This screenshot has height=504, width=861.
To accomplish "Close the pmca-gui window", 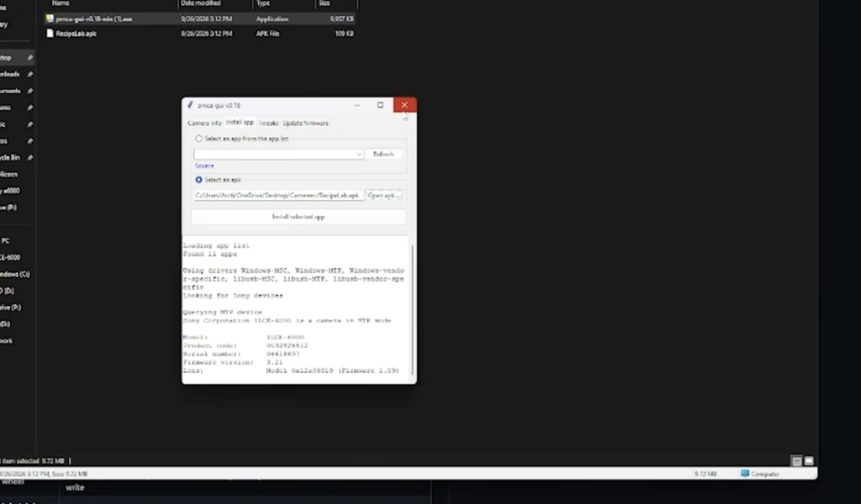I will point(404,105).
